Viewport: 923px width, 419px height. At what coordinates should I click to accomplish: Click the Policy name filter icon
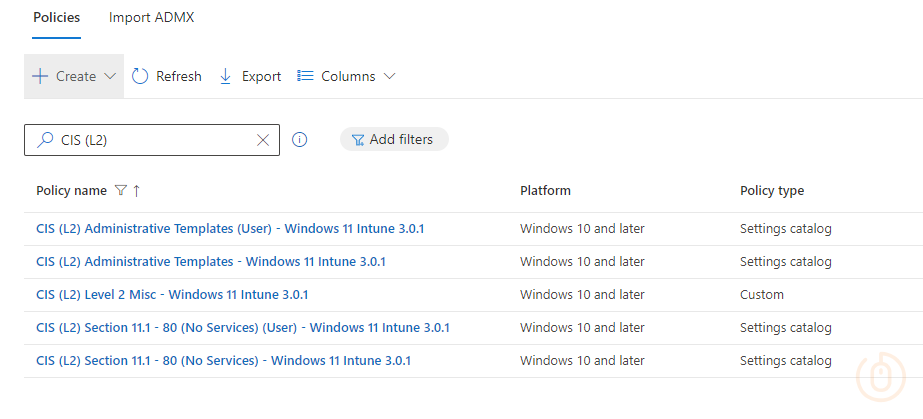120,190
